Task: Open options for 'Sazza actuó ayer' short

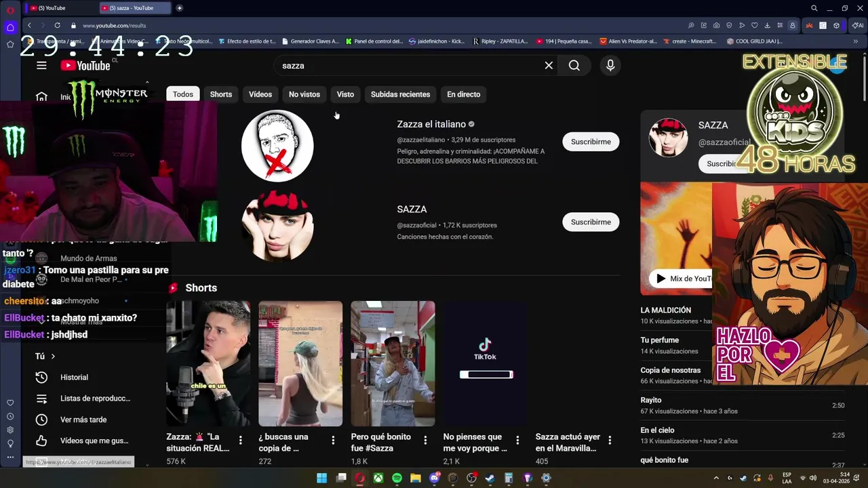Action: point(610,441)
